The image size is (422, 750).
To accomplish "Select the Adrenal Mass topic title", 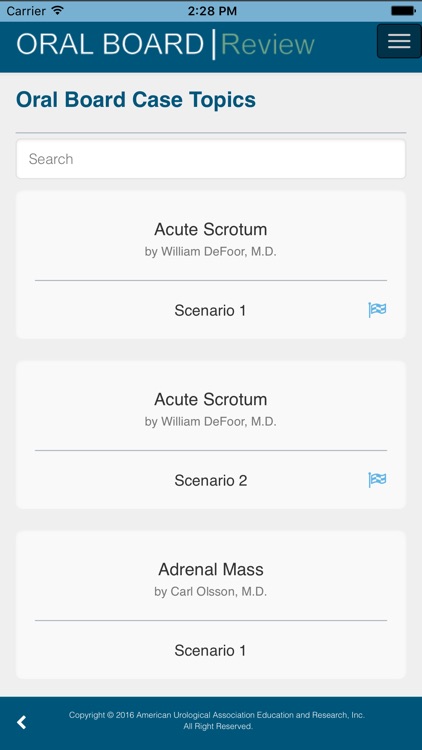I will coord(211,569).
